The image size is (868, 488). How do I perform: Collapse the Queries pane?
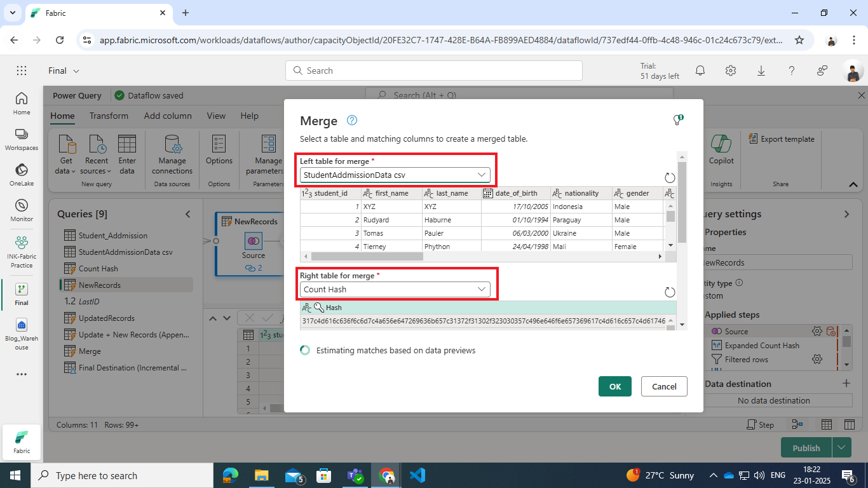click(188, 214)
